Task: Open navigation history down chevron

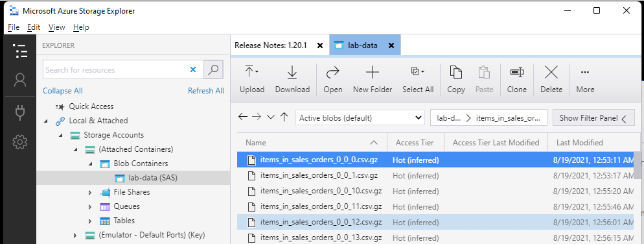Action: (x=270, y=117)
